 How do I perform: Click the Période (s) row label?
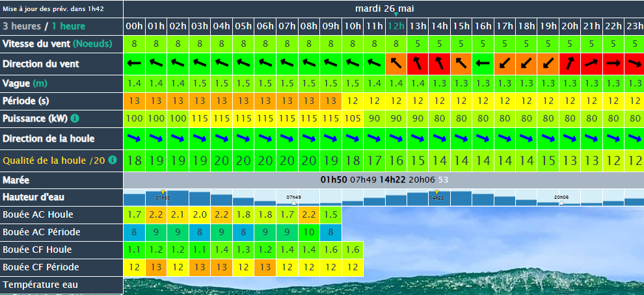(27, 101)
